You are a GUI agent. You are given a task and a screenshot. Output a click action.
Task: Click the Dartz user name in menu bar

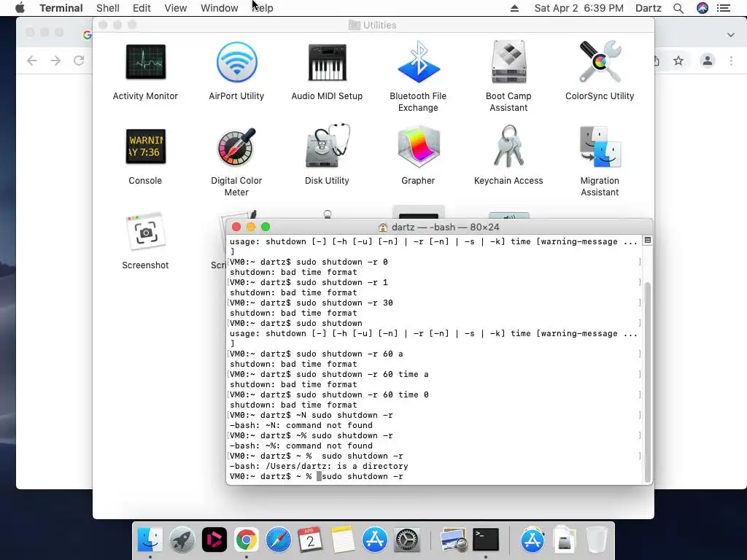click(649, 8)
